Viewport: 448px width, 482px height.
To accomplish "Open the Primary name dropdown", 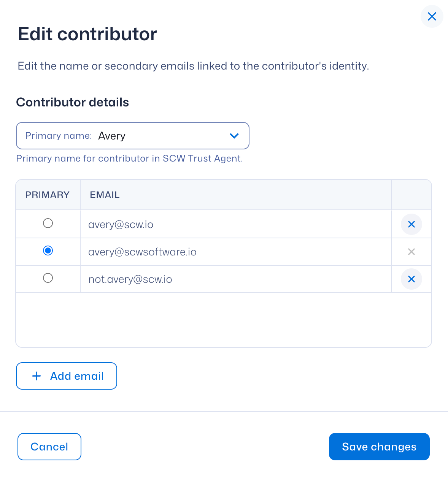I will 132,136.
